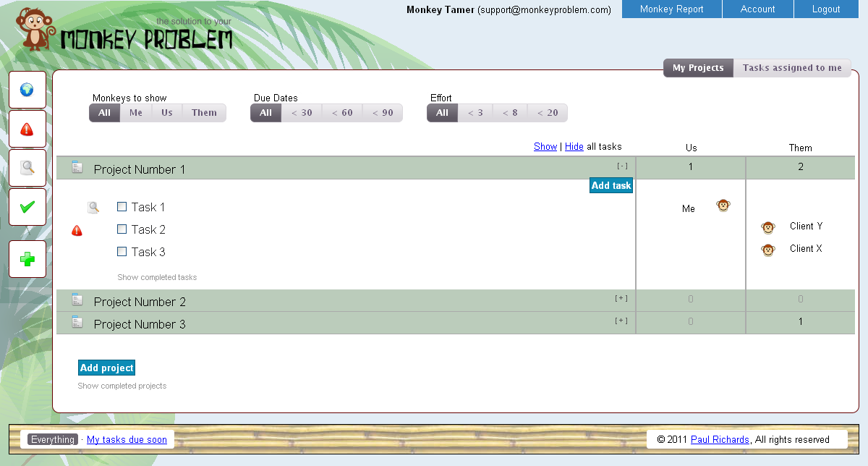Screen dimensions: 868x466
Task: Select the < 60 Due Dates filter
Action: point(341,112)
